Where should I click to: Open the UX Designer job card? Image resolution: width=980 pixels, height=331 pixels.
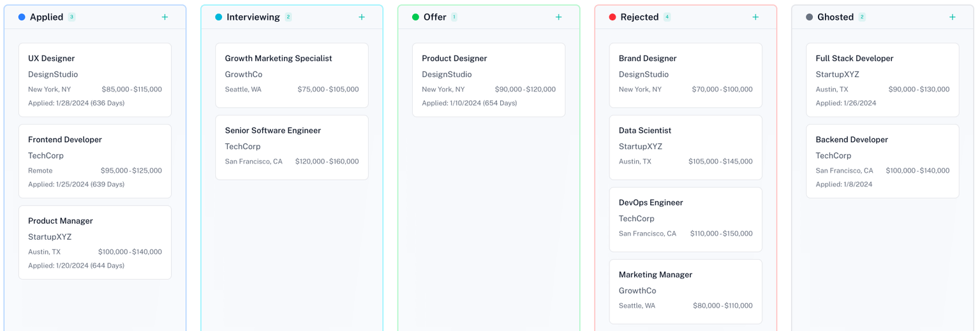tap(94, 80)
